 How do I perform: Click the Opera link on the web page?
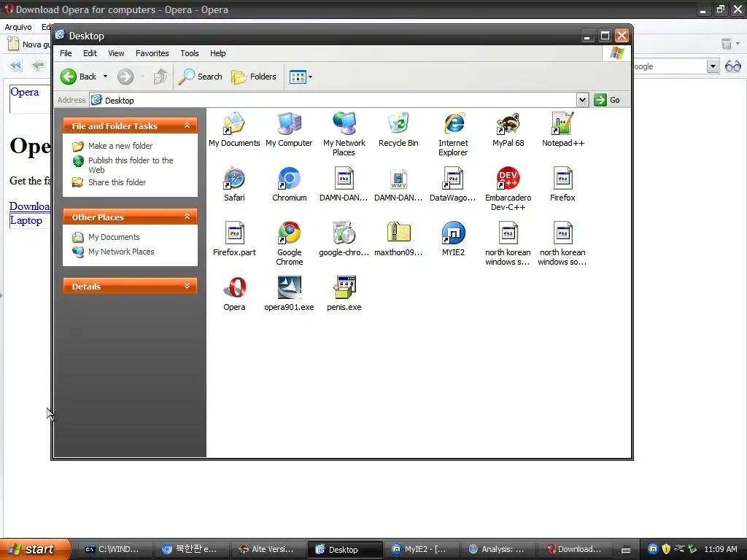pyautogui.click(x=24, y=92)
